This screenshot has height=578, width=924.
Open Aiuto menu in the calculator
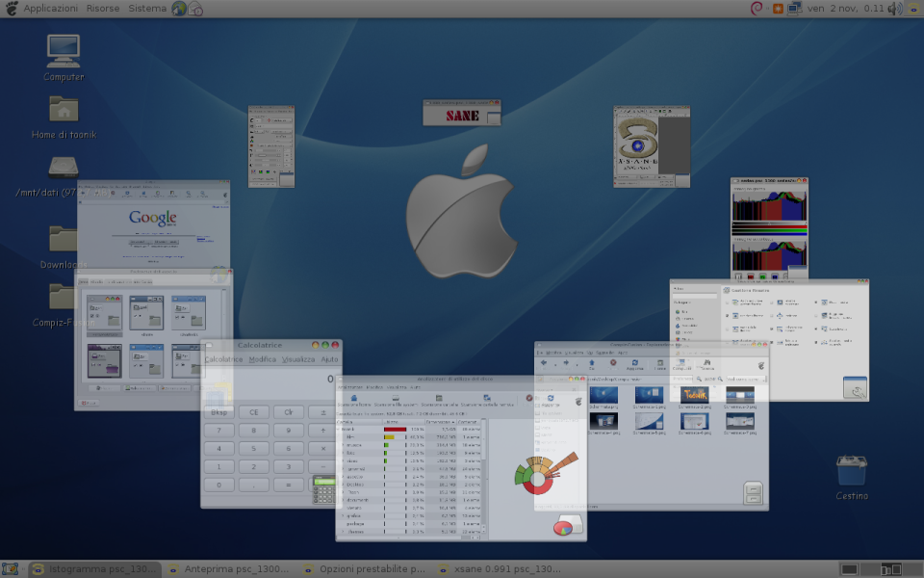(329, 359)
